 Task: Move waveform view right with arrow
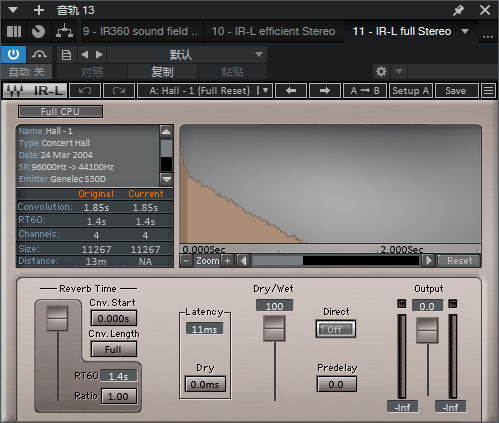[429, 261]
